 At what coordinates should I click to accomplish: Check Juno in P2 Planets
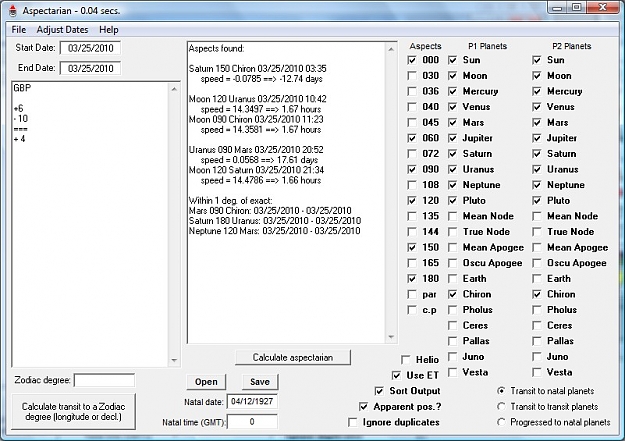(537, 357)
